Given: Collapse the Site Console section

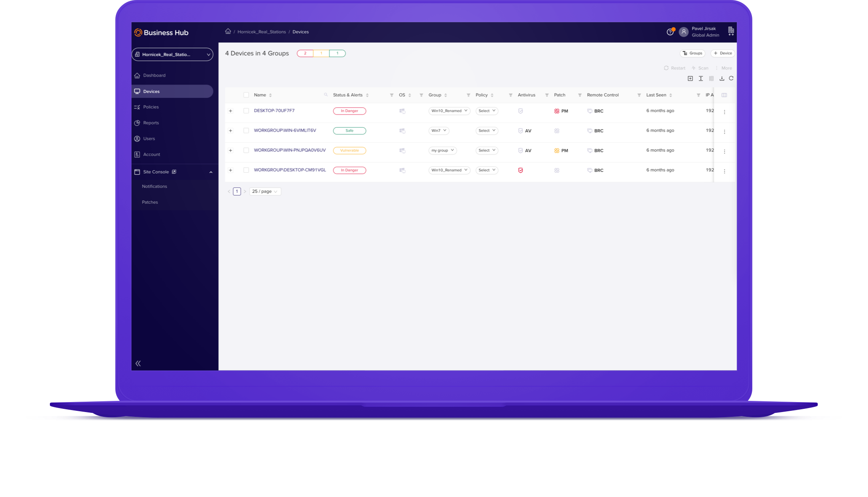Looking at the screenshot, I should click(x=211, y=172).
